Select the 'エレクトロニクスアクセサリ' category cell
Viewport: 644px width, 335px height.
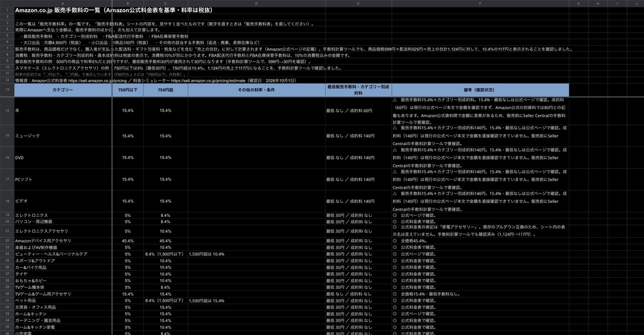click(63, 231)
